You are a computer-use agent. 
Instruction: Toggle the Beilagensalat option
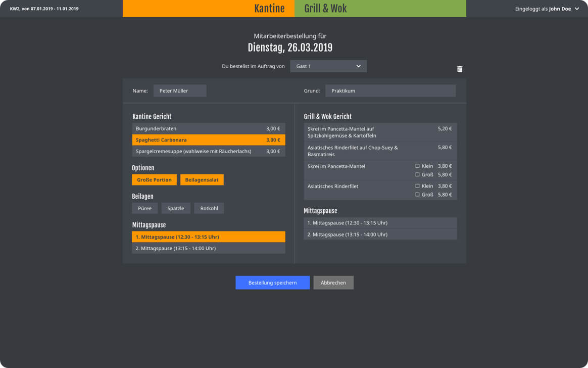coord(202,180)
